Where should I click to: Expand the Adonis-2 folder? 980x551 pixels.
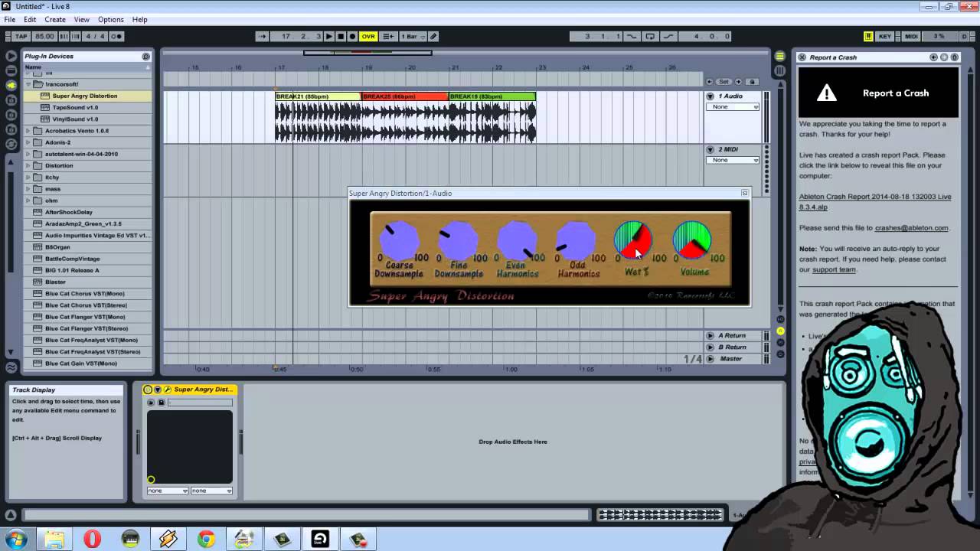click(29, 142)
